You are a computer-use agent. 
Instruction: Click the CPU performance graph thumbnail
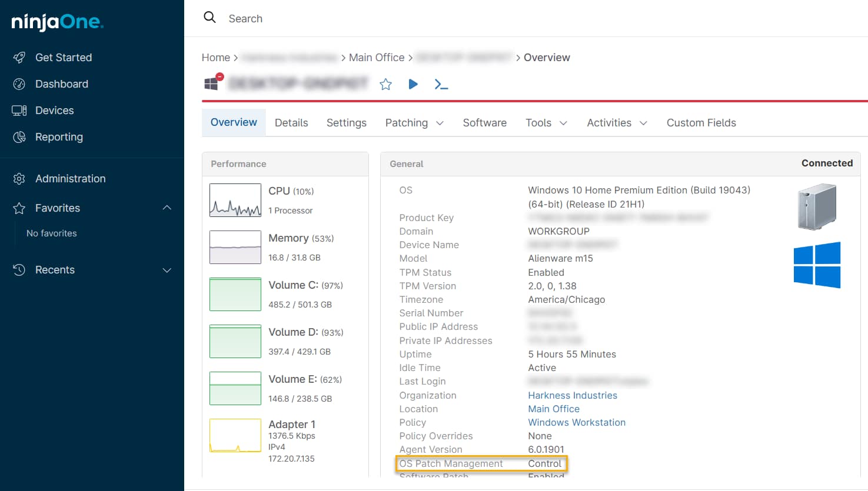coord(235,200)
